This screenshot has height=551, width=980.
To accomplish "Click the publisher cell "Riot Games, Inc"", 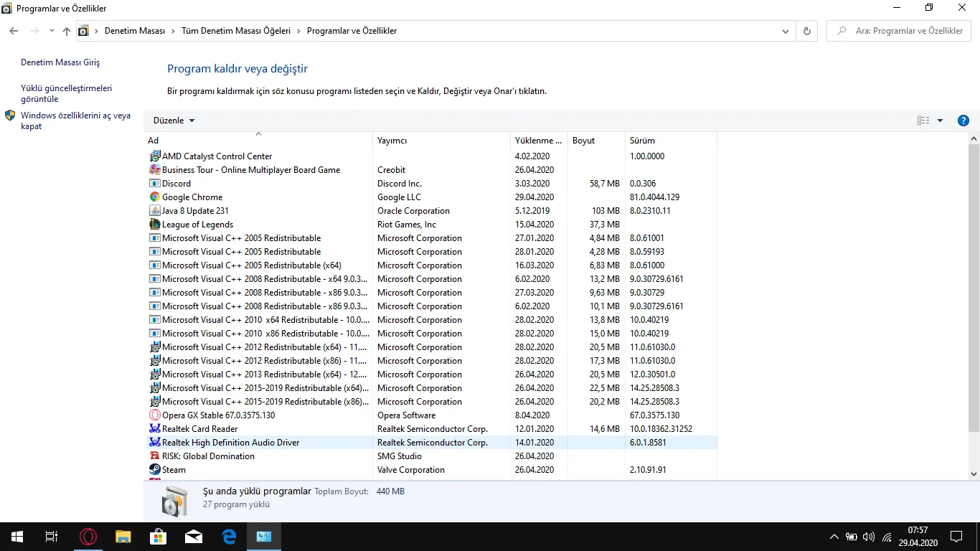I will pos(407,225).
